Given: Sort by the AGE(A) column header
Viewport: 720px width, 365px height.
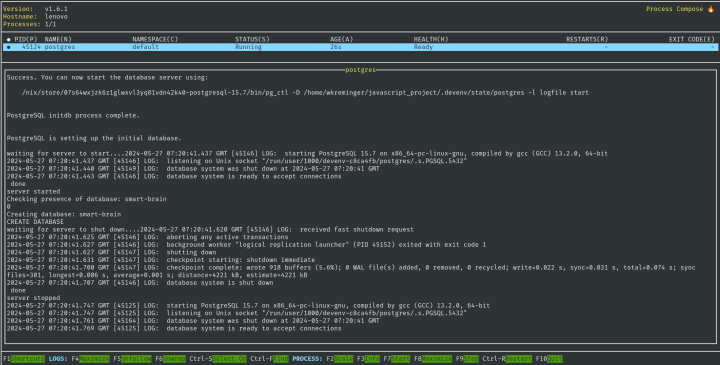Looking at the screenshot, I should click(x=342, y=39).
